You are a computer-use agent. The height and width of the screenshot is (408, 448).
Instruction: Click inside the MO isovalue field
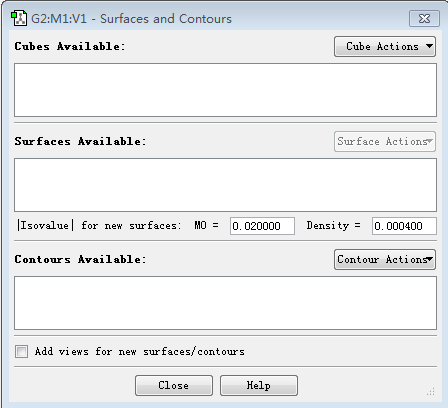click(x=262, y=226)
